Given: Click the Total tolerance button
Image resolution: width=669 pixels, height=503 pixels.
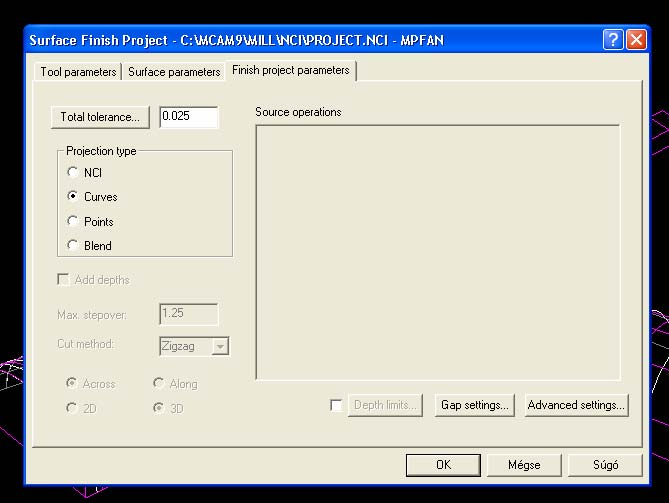Looking at the screenshot, I should (100, 117).
